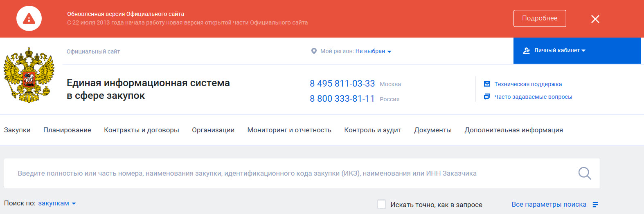Viewport: 644px width, 214px height.
Task: Click the location pin icon
Action: pyautogui.click(x=314, y=51)
